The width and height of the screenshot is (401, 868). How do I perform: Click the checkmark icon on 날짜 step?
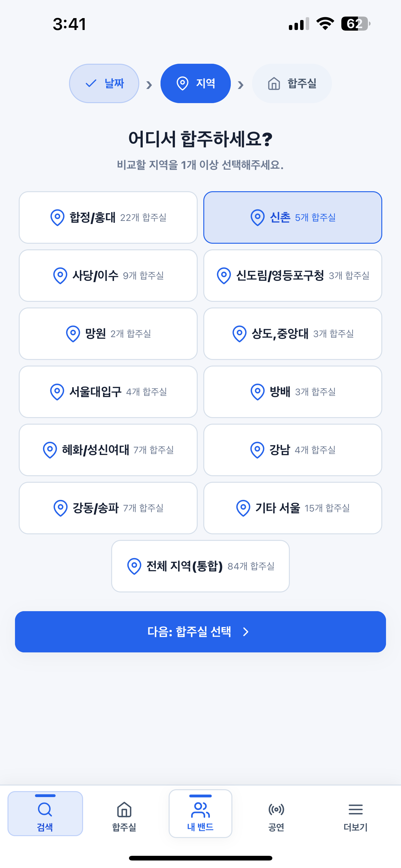[91, 83]
